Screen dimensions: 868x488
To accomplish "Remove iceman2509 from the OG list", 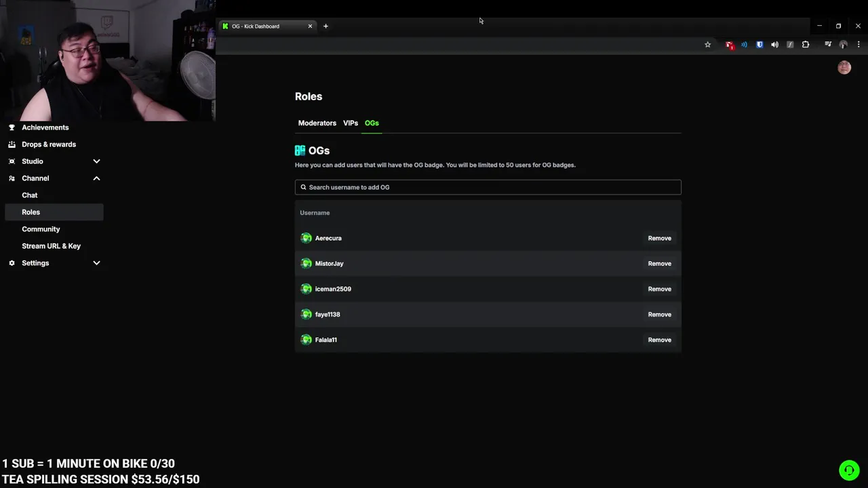I will click(659, 289).
